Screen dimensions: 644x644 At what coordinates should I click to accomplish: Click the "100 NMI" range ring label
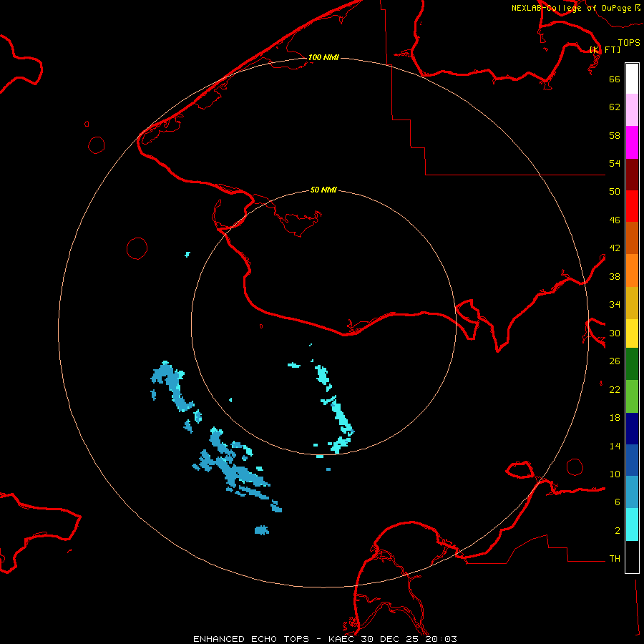[x=323, y=57]
